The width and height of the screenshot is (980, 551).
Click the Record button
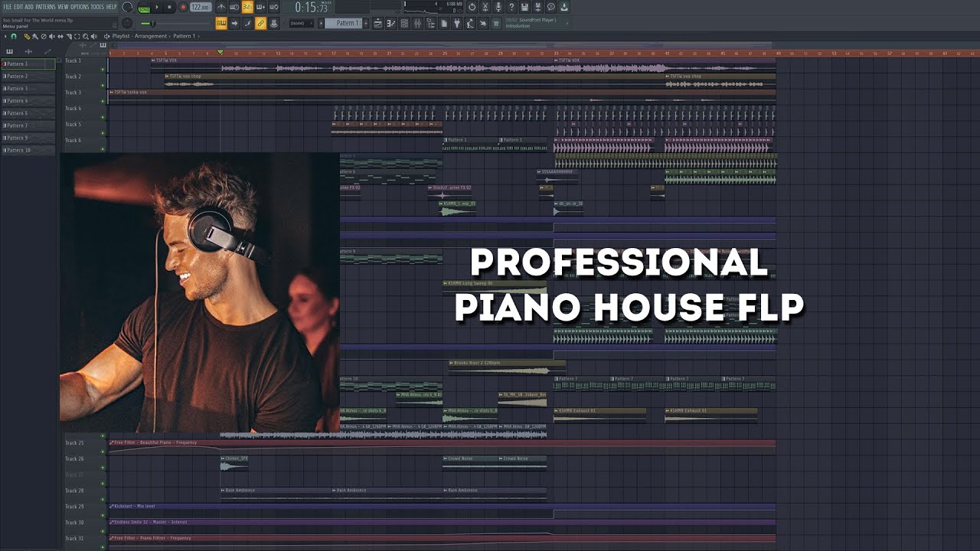[x=183, y=7]
